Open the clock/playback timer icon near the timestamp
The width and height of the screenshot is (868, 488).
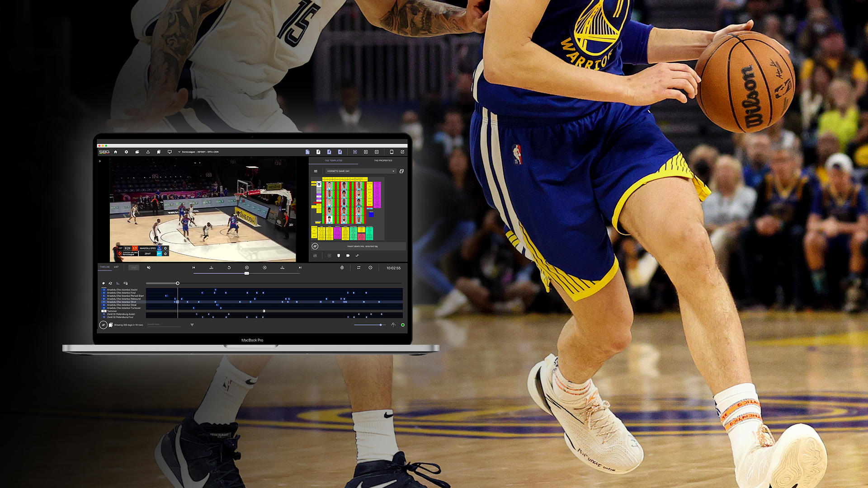pyautogui.click(x=370, y=267)
